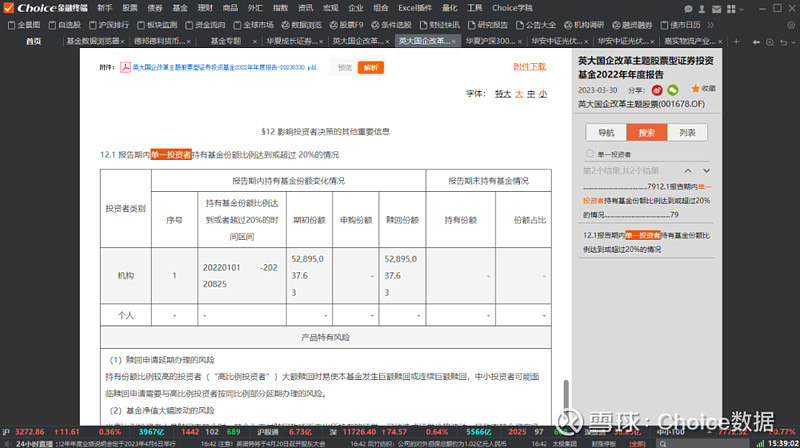The width and height of the screenshot is (800, 448).
Task: Open the 债市日历 toolbar shortcut
Action: click(680, 25)
